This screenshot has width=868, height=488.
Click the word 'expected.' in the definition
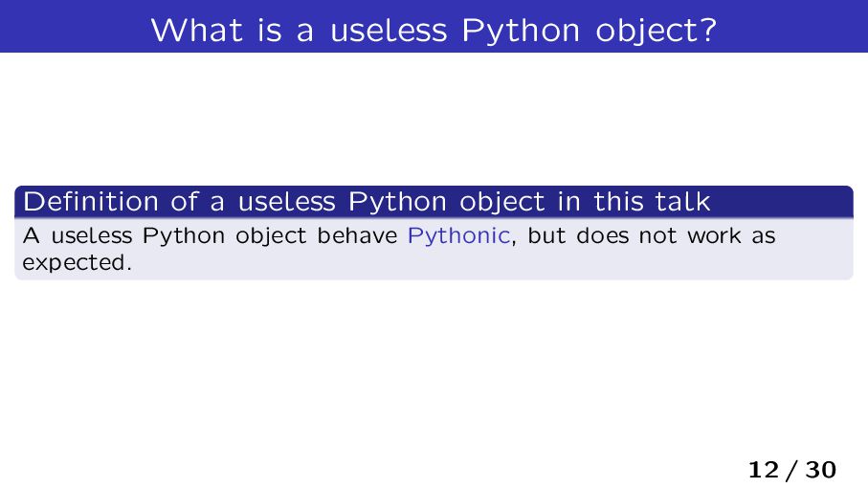[77, 263]
